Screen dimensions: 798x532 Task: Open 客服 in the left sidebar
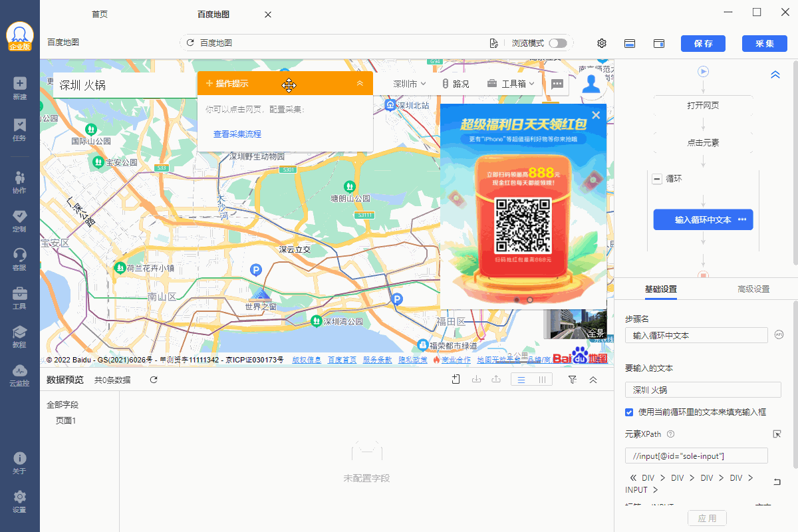[x=20, y=259]
